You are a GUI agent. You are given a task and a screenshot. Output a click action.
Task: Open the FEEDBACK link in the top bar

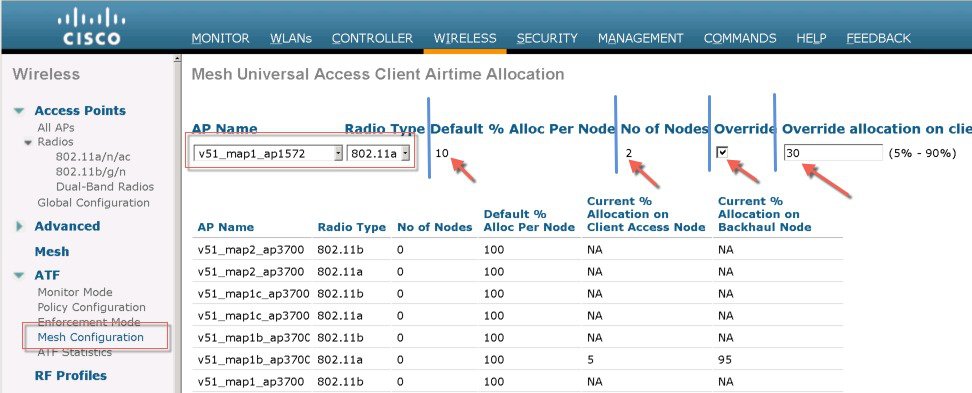click(x=878, y=38)
